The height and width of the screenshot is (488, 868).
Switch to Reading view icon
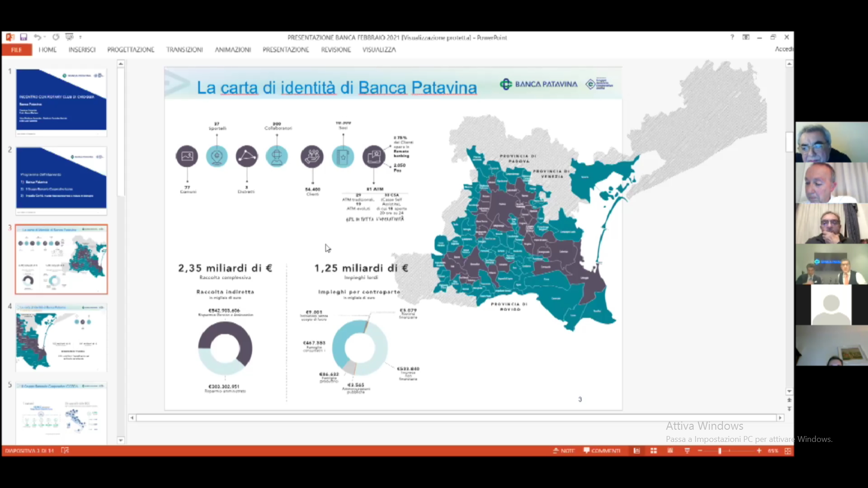coord(670,451)
